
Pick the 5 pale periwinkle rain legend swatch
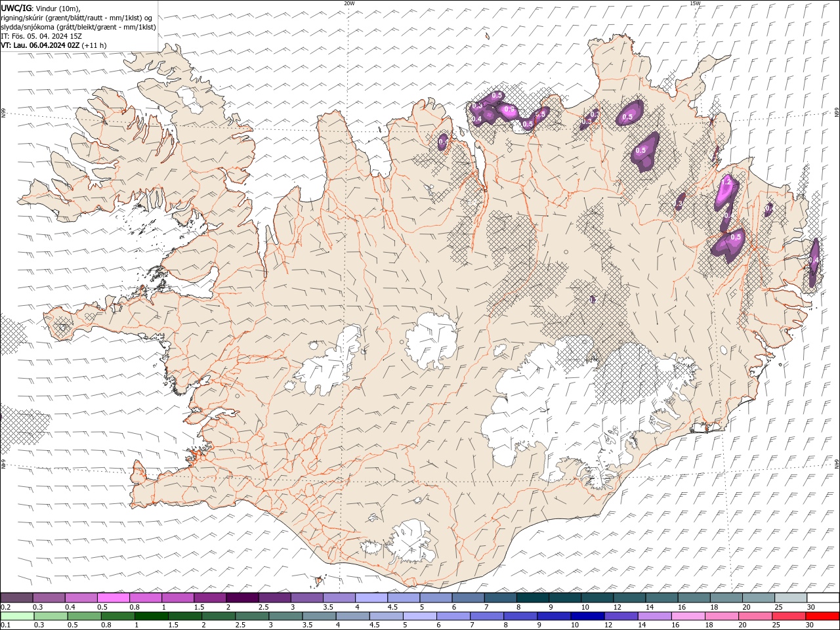point(419,616)
